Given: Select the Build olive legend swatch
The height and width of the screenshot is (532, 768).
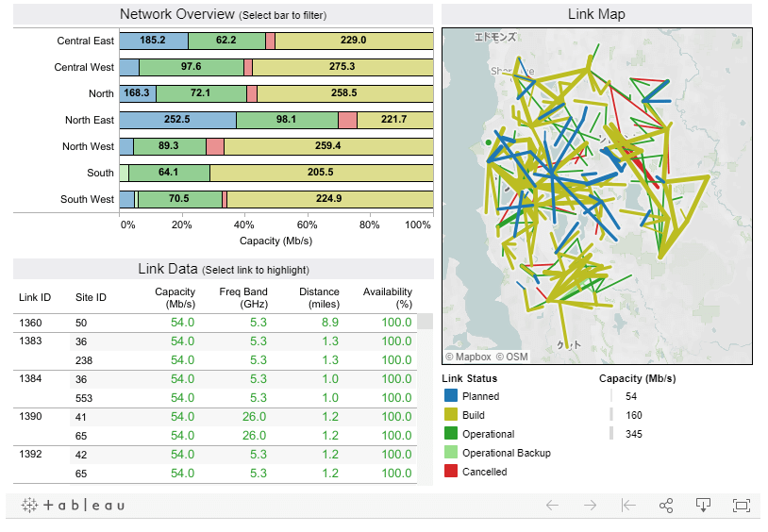Looking at the screenshot, I should (451, 415).
